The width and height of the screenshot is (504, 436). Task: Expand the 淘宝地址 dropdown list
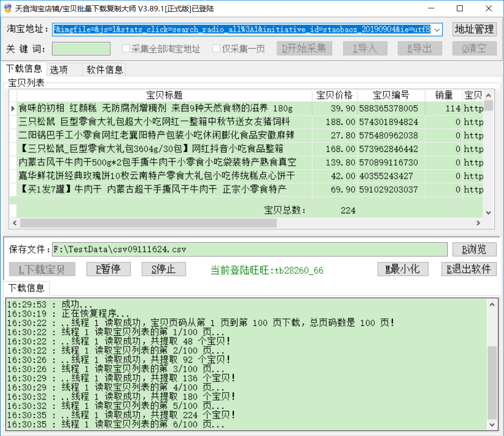point(438,29)
